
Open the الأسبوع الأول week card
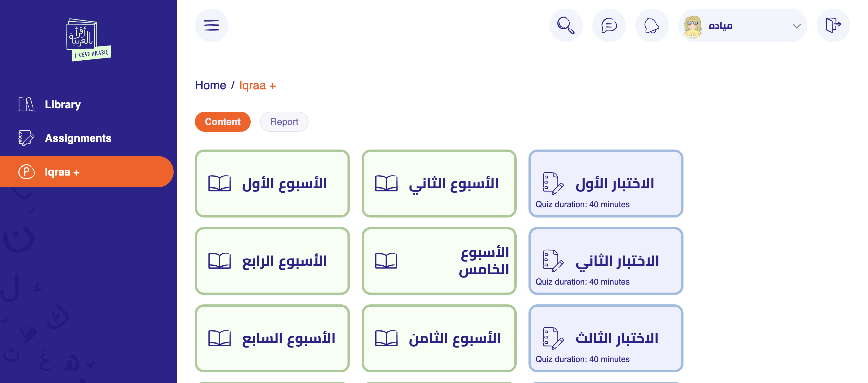(272, 184)
